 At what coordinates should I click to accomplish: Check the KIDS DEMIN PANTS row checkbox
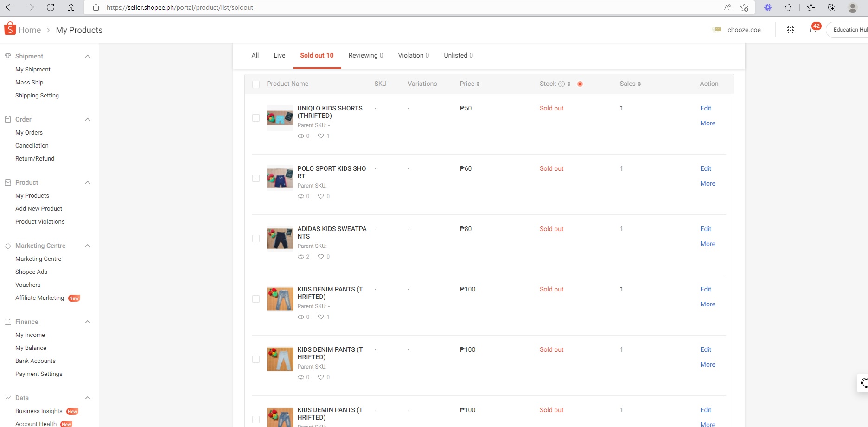[x=256, y=420]
